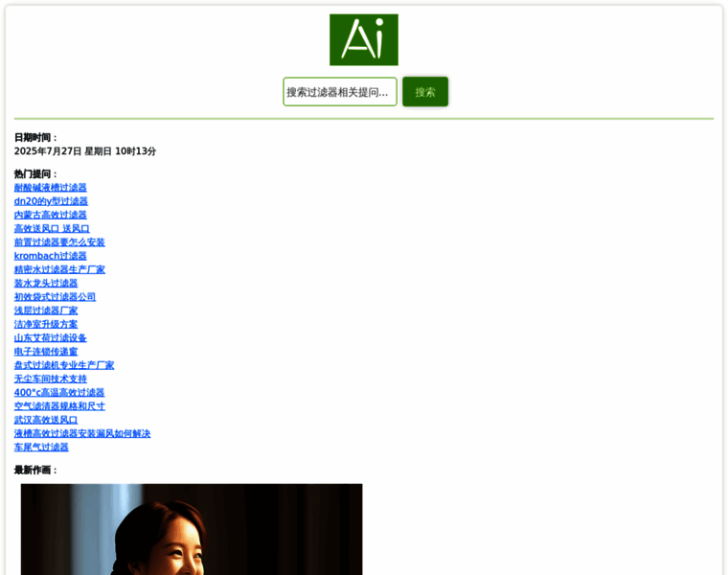Click the green Ai logo
This screenshot has height=575, width=728.
(x=363, y=39)
